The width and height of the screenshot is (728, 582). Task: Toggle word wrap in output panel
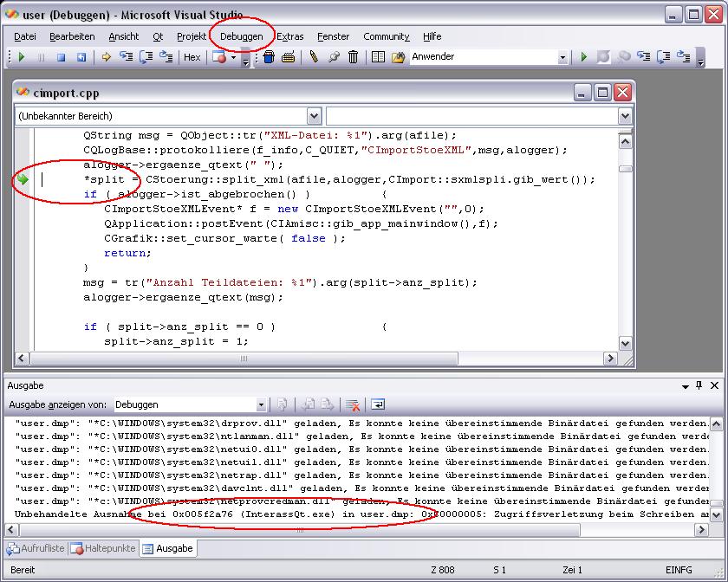point(379,404)
